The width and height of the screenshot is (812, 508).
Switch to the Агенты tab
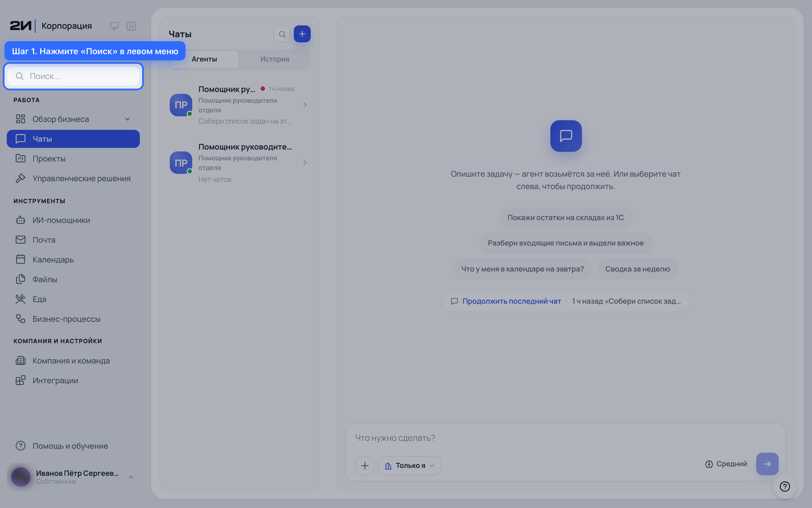coord(204,59)
